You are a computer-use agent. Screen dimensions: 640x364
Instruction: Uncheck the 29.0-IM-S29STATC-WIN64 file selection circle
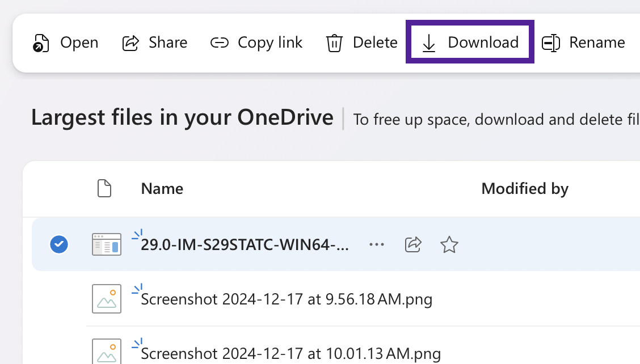point(59,244)
